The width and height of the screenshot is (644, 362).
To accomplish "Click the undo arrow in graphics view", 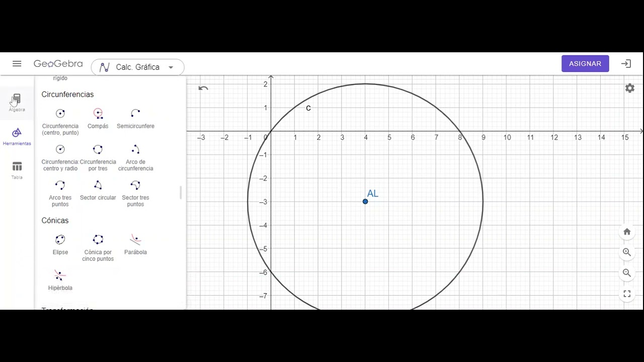I will pyautogui.click(x=203, y=88).
